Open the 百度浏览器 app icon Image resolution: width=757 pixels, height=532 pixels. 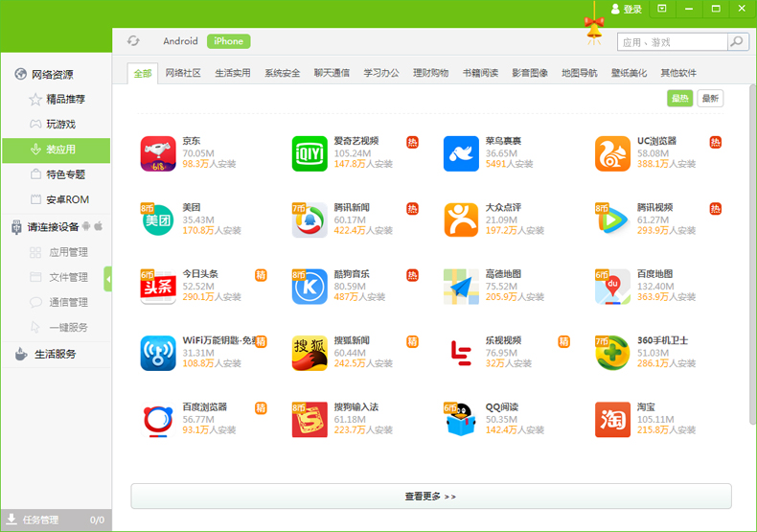158,420
